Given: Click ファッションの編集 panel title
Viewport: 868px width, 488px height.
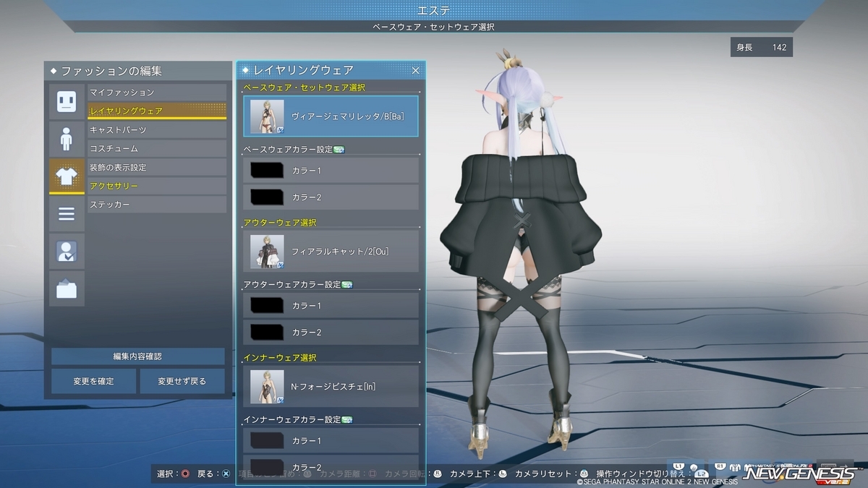Looking at the screenshot, I should click(x=111, y=71).
